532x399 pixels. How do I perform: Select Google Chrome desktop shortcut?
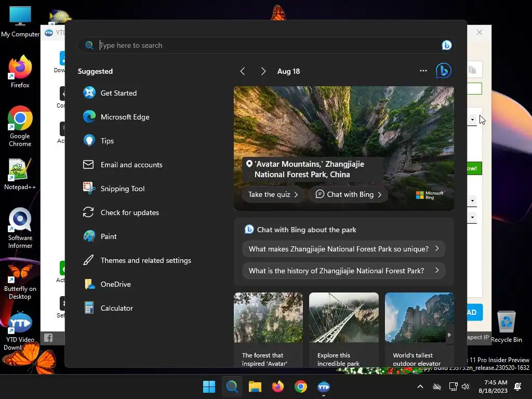pos(20,126)
